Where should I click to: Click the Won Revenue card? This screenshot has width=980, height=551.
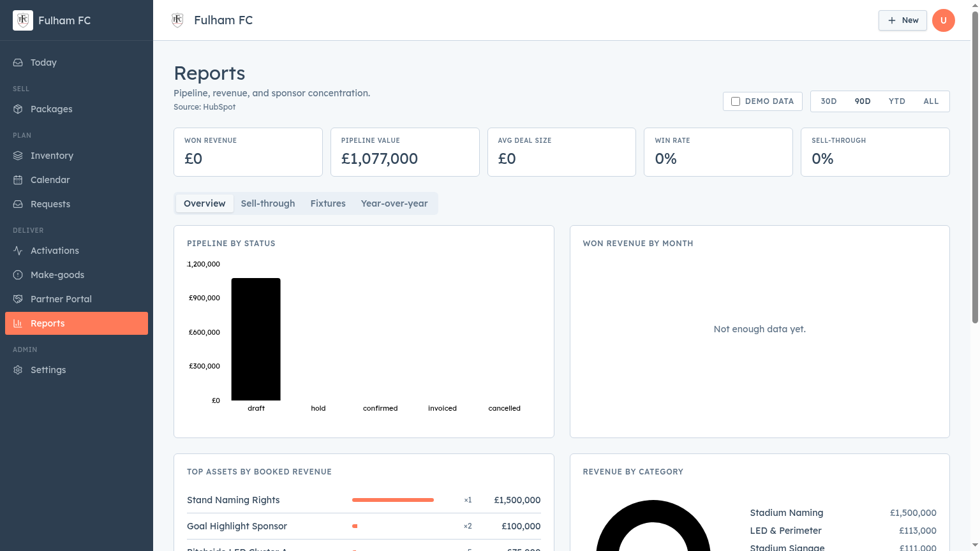coord(248,152)
